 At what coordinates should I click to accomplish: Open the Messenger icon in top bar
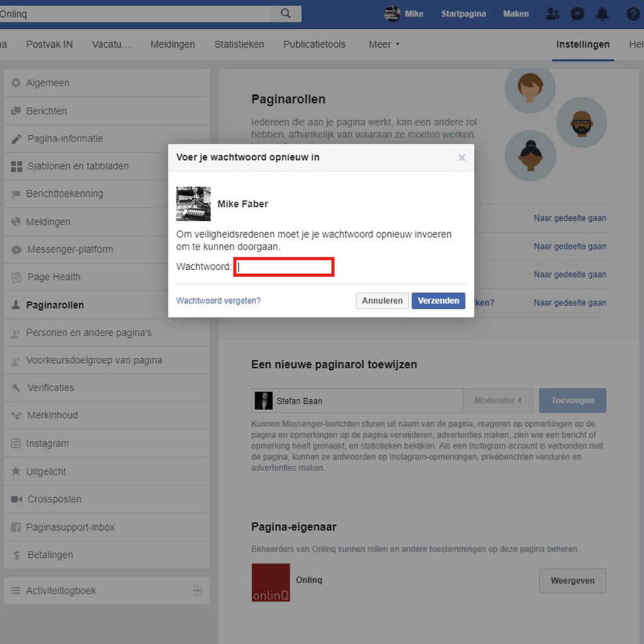tap(577, 14)
